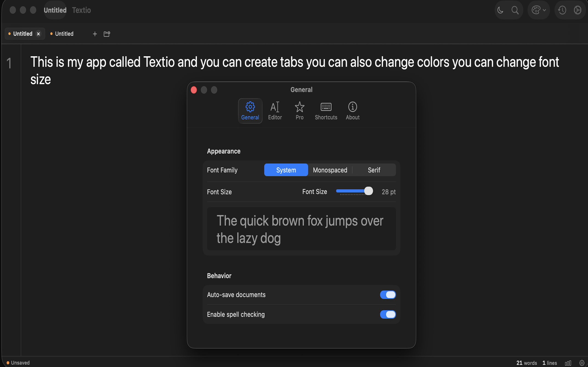588x367 pixels.
Task: Select the General preferences tab
Action: pos(250,110)
